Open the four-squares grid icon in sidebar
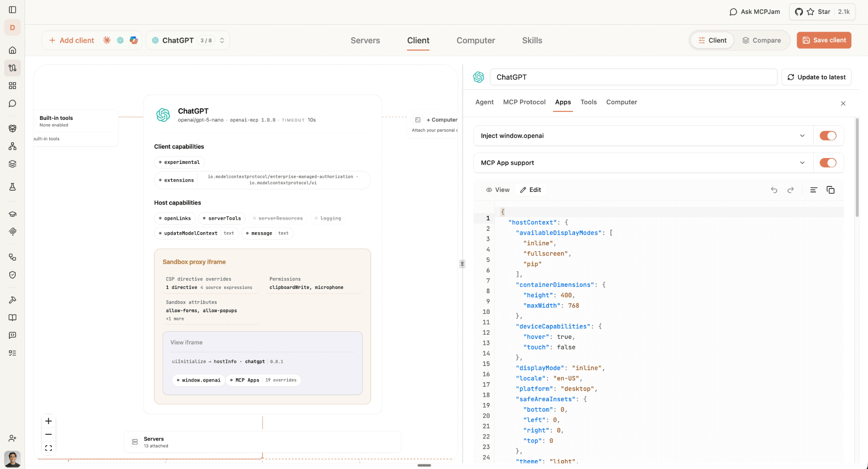 (x=12, y=86)
